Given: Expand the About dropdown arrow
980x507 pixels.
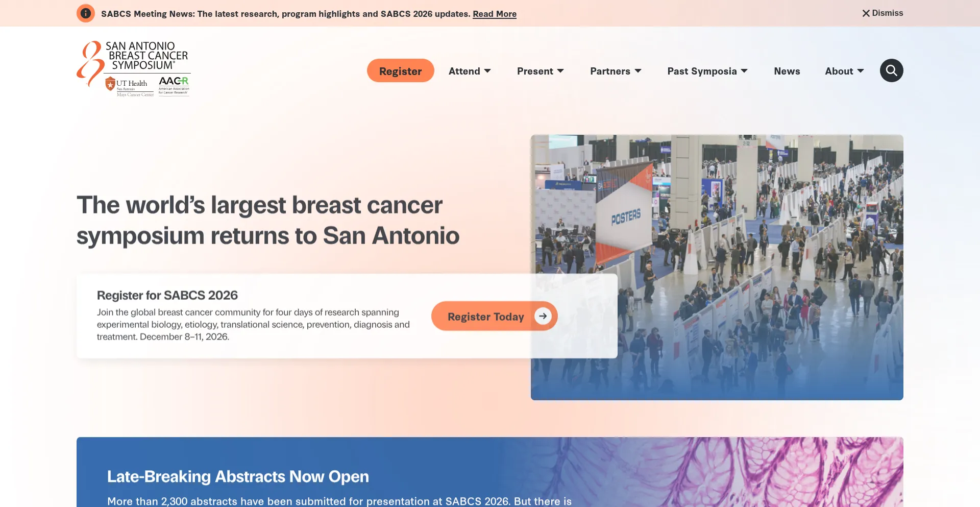Looking at the screenshot, I should (x=861, y=71).
